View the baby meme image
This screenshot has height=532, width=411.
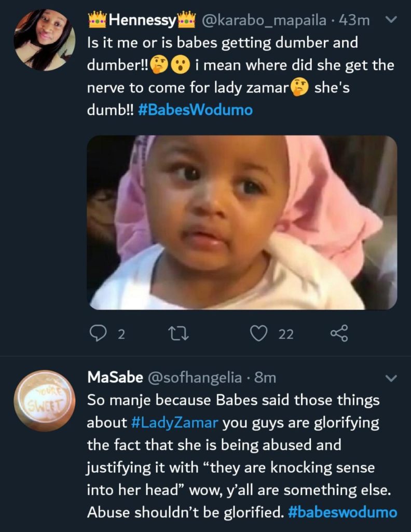coord(242,222)
